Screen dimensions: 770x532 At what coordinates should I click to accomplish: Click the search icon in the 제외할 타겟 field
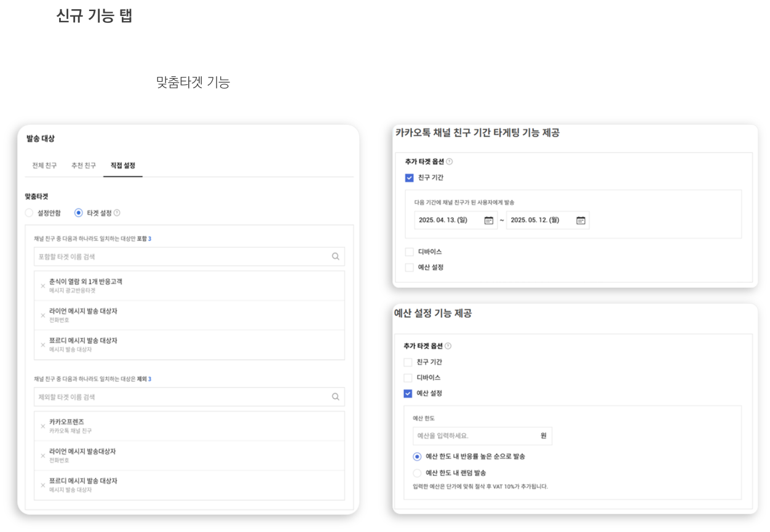[x=335, y=397]
